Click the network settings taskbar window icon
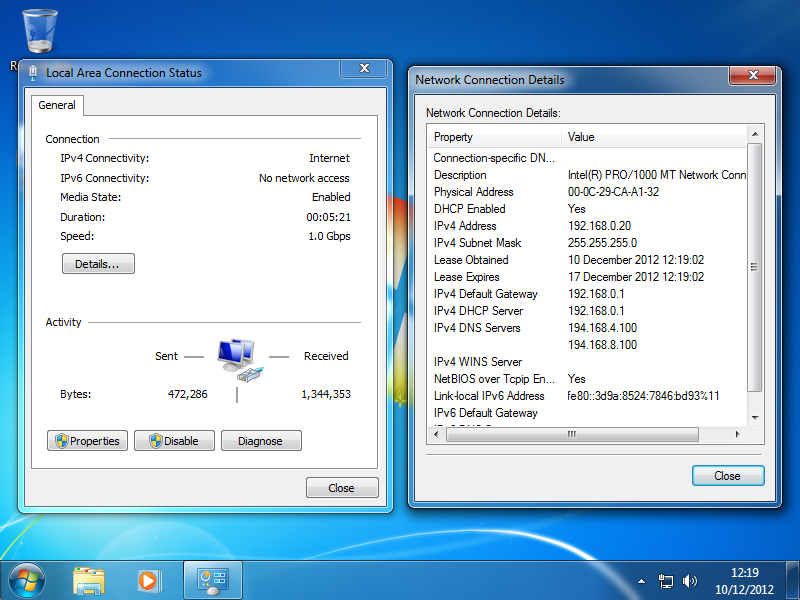Image resolution: width=800 pixels, height=600 pixels. [213, 579]
